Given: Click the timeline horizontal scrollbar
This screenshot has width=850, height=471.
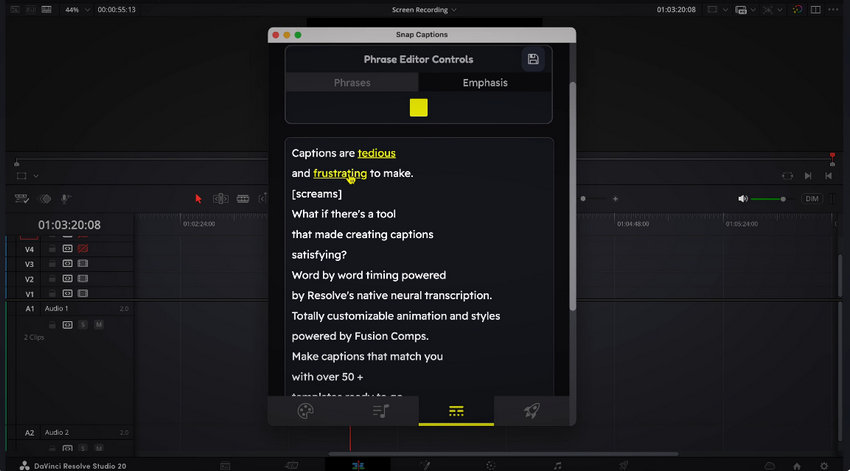Looking at the screenshot, I should tap(503, 454).
